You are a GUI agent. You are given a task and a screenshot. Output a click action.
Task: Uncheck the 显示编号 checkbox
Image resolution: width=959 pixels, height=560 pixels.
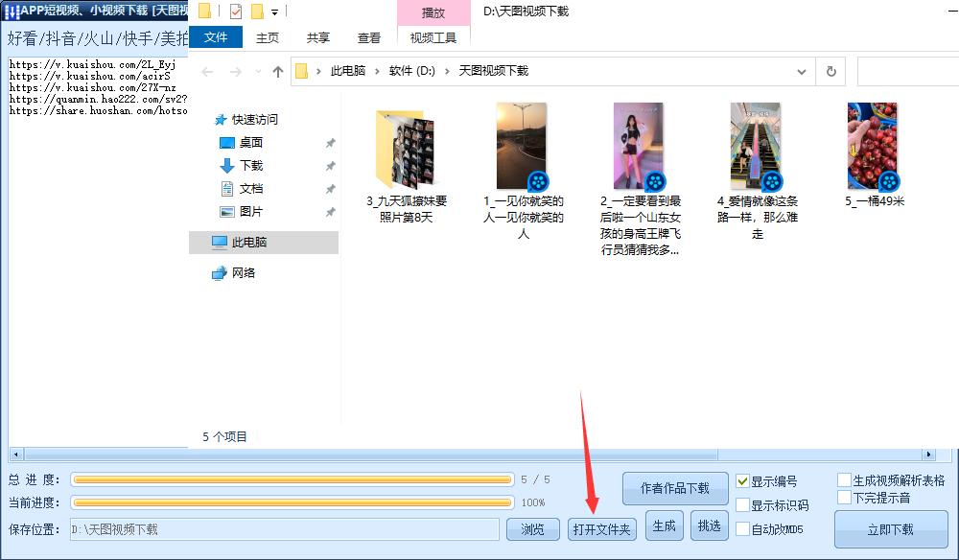[745, 480]
